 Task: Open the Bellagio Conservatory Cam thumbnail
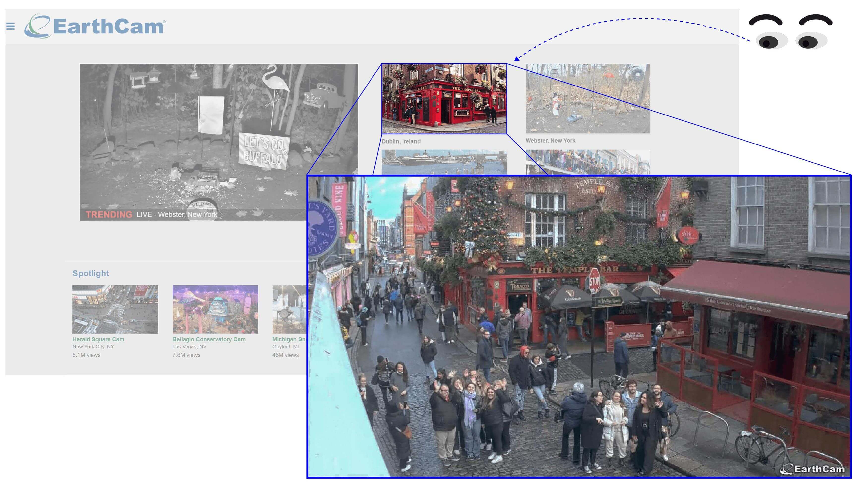pyautogui.click(x=215, y=309)
